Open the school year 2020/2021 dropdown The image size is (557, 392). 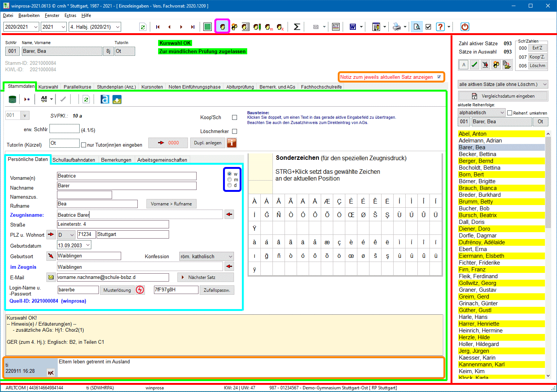[21, 27]
